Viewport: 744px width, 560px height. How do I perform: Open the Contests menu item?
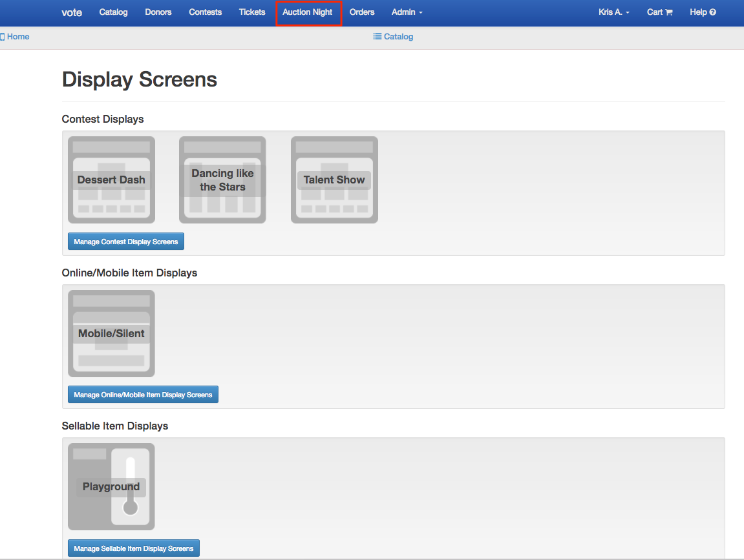coord(205,12)
